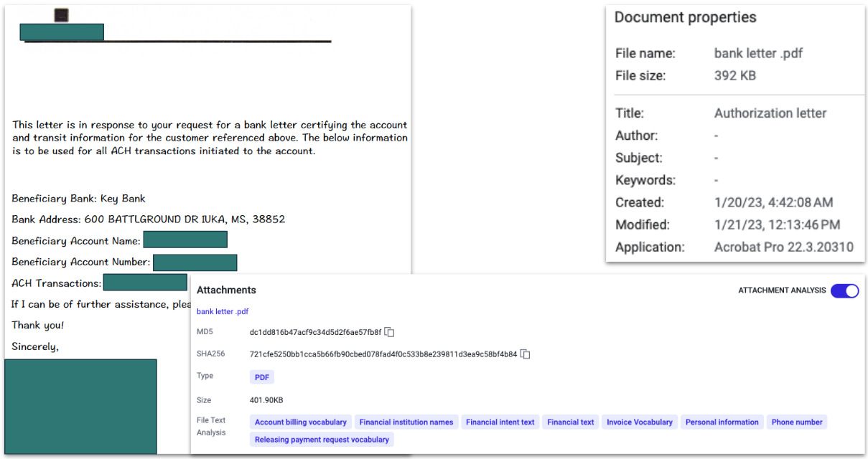
Task: Click the Account billing vocabulary tag
Action: (301, 422)
